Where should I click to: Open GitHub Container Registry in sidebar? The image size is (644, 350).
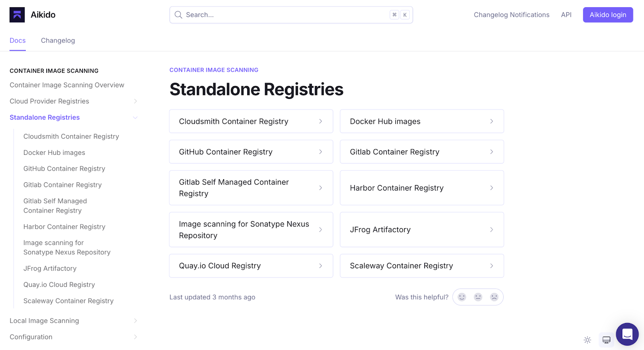(x=64, y=169)
